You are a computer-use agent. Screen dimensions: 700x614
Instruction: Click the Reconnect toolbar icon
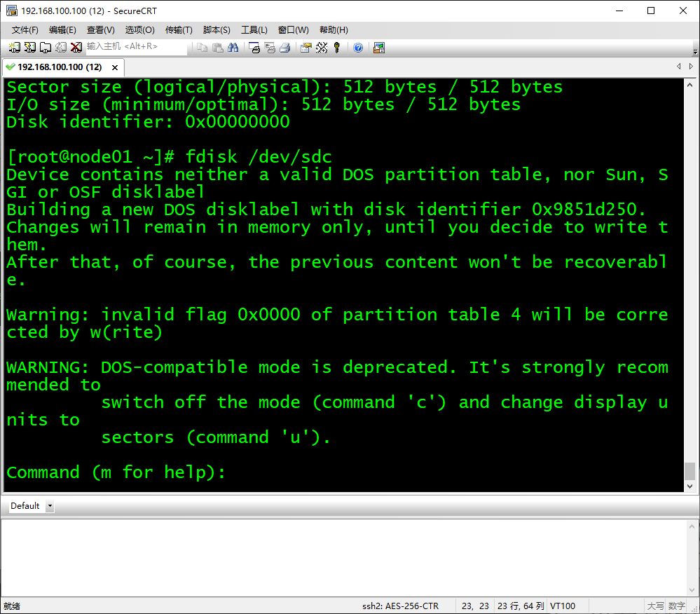coord(61,48)
